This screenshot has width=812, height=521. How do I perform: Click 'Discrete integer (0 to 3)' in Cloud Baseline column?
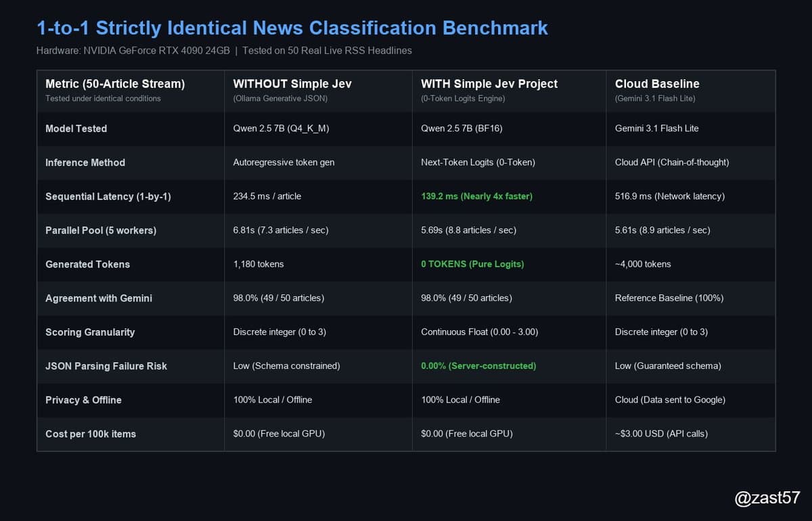[x=661, y=332]
